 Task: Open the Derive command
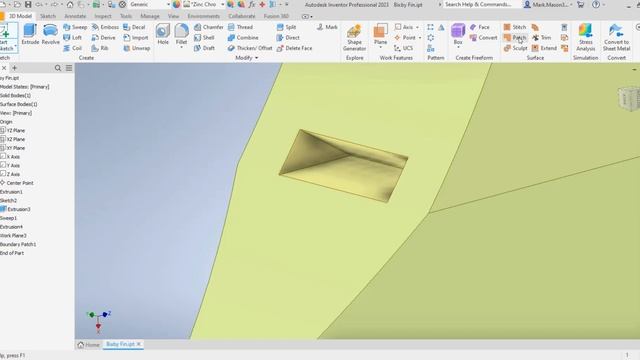pyautogui.click(x=103, y=38)
